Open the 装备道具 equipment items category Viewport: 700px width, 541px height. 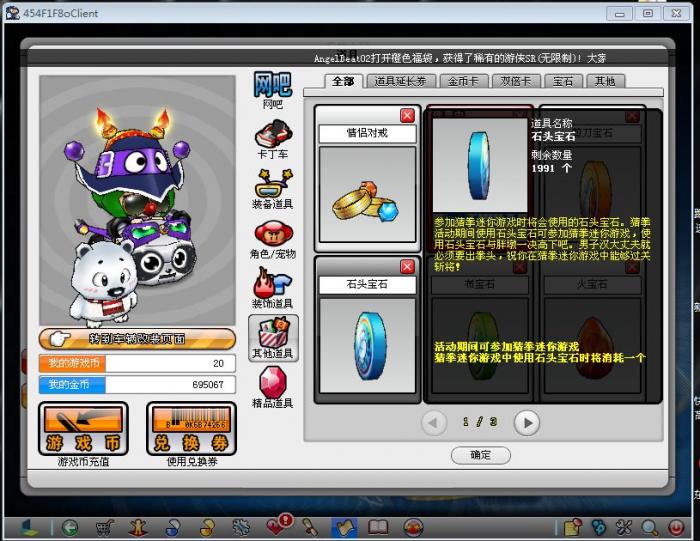click(x=273, y=189)
